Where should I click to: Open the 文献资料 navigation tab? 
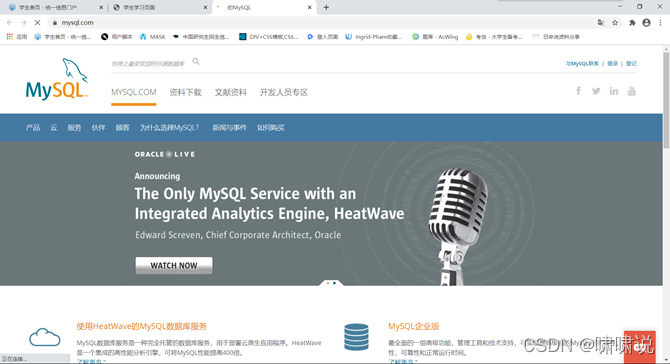click(230, 92)
